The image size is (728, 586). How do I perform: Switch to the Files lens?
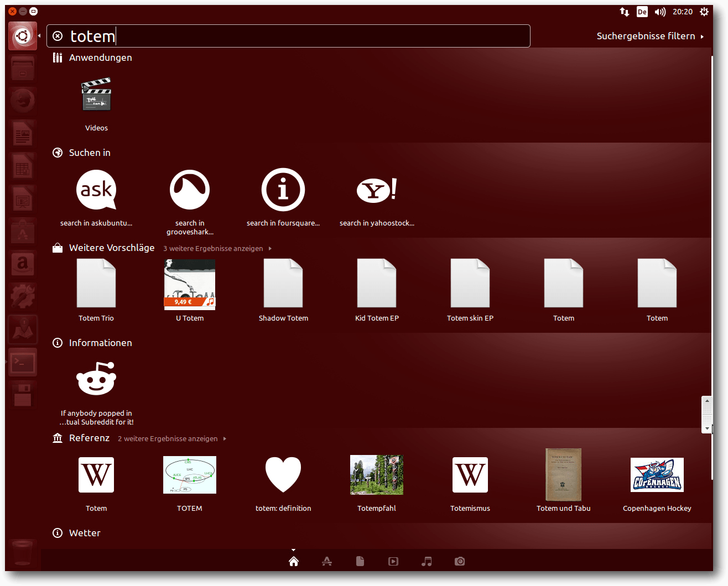pyautogui.click(x=360, y=561)
